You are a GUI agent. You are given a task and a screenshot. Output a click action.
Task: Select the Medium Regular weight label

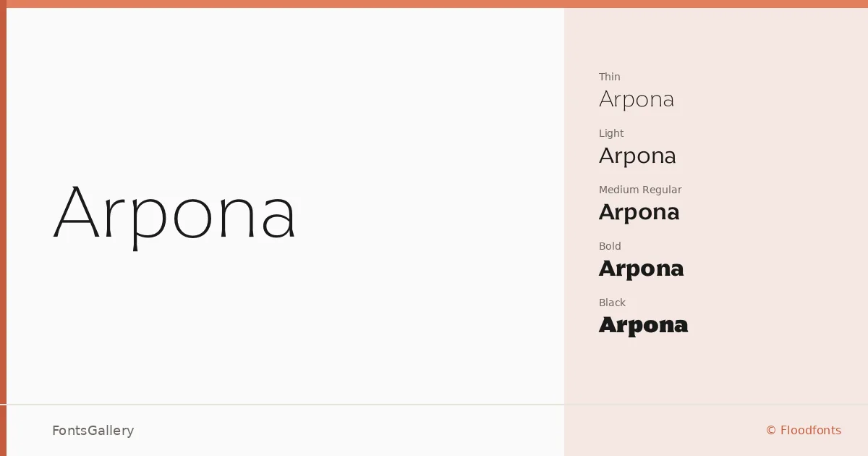click(x=640, y=190)
